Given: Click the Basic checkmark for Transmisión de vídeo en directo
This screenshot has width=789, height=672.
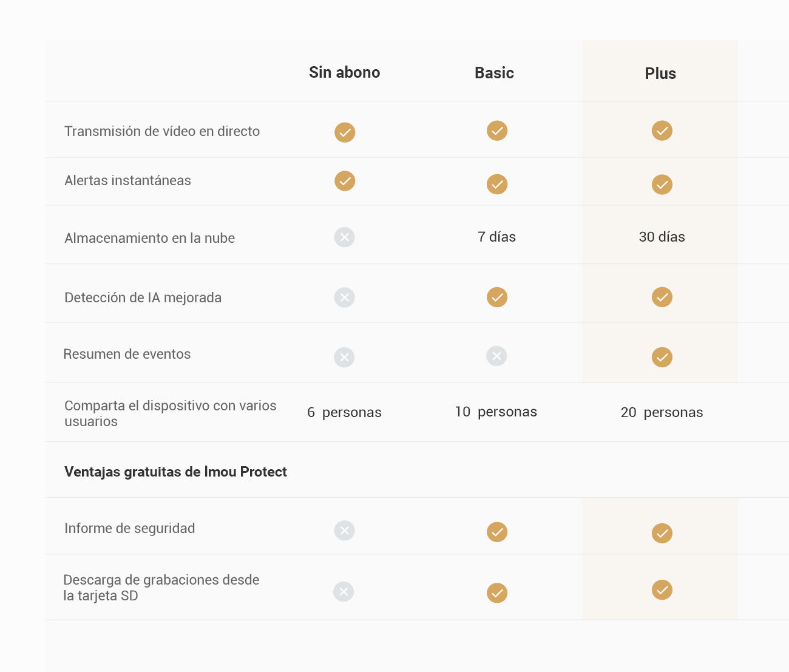Looking at the screenshot, I should tap(497, 131).
